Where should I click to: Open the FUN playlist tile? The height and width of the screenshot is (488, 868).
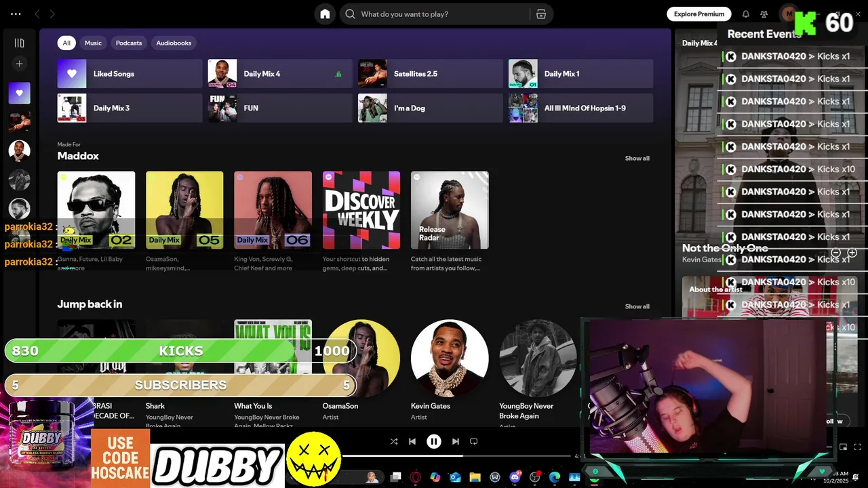(x=280, y=108)
